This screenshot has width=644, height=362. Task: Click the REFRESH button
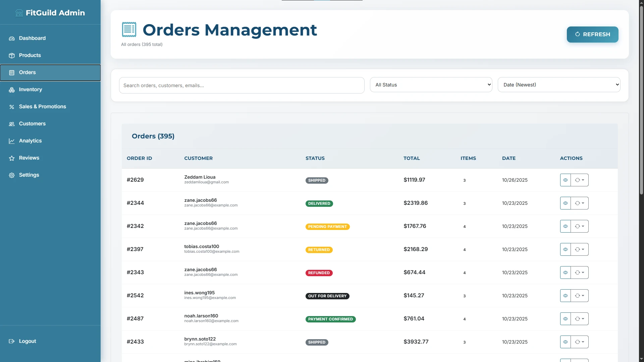[592, 35]
